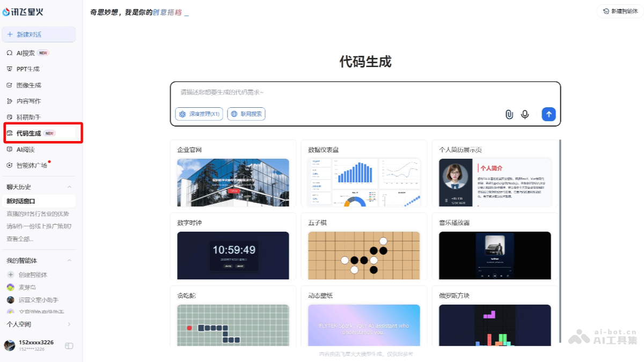The image size is (644, 362).
Task: Click the sidebar collapse icon beside username
Action: click(69, 346)
